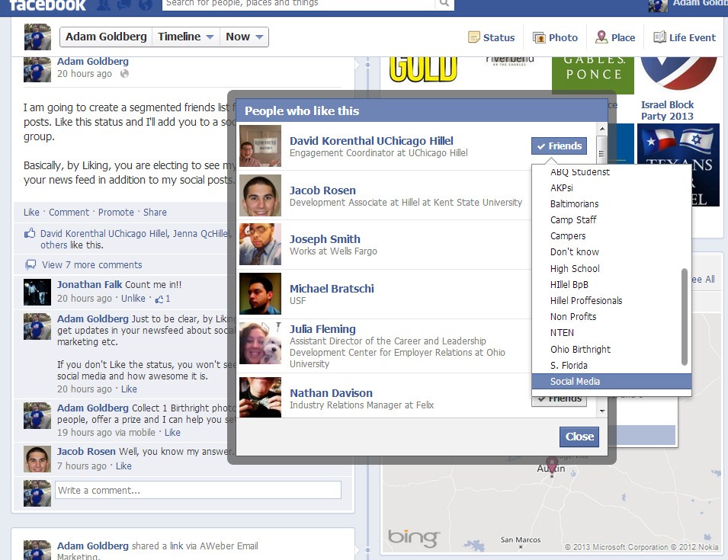The width and height of the screenshot is (728, 560).
Task: Click the globe notifications icon in top bar
Action: 146,4
